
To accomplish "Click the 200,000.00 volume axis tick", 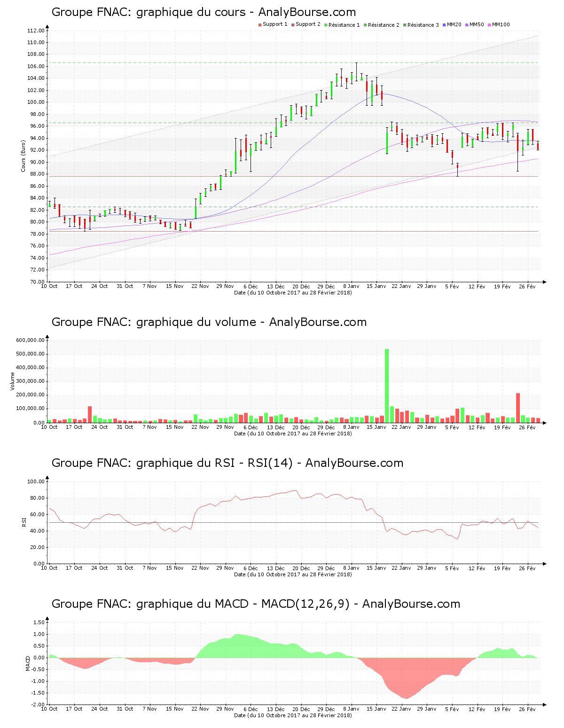I will pyautogui.click(x=31, y=395).
